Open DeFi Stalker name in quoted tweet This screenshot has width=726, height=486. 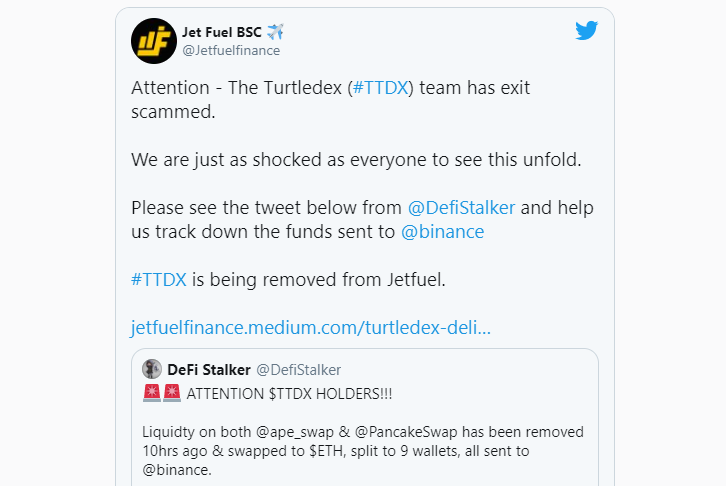pyautogui.click(x=209, y=370)
